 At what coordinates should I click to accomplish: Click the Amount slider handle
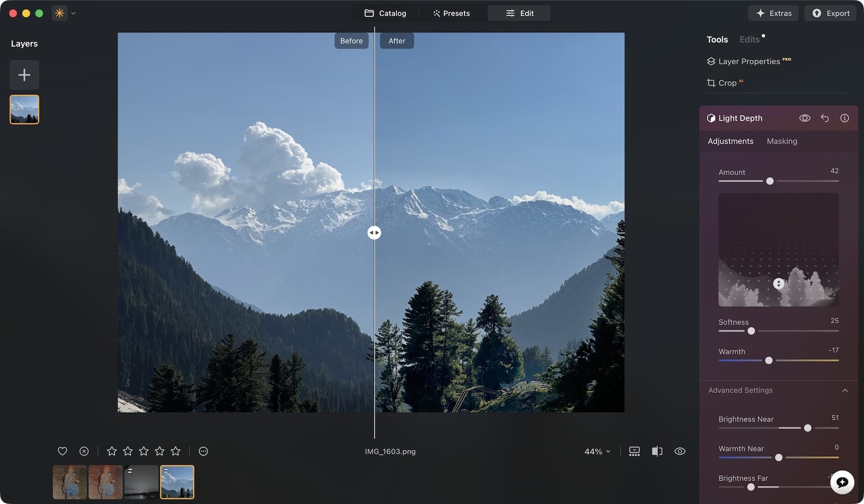(x=770, y=181)
